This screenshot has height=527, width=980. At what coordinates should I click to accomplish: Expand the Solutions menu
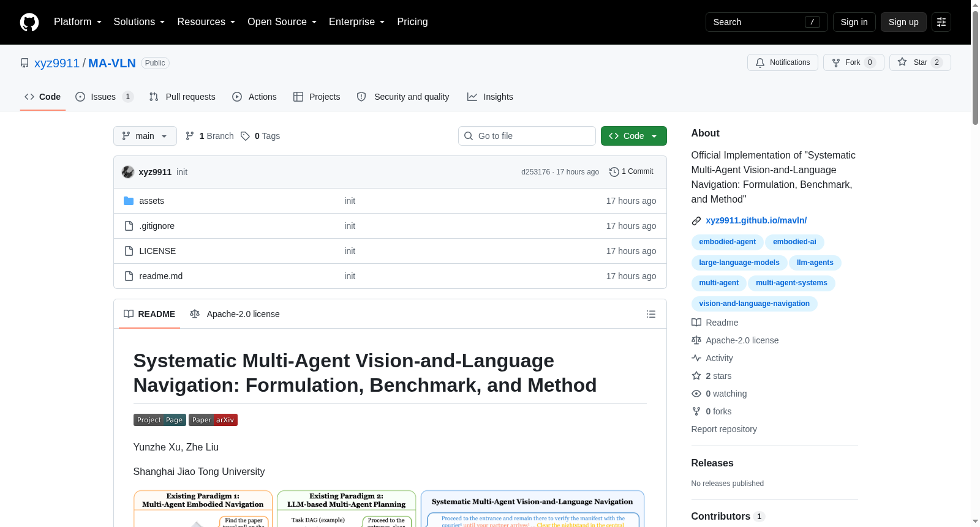coord(139,22)
